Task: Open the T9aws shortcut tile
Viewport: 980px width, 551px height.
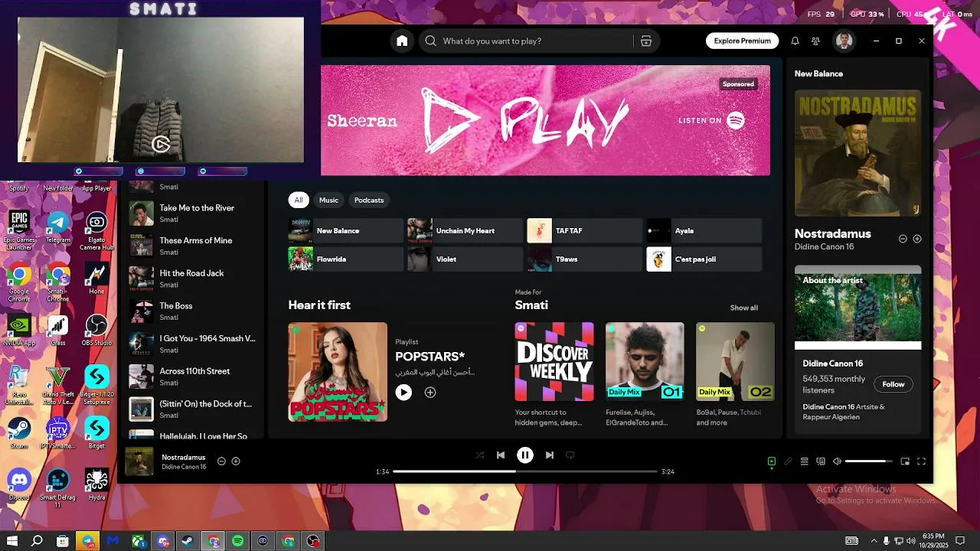Action: pos(584,259)
